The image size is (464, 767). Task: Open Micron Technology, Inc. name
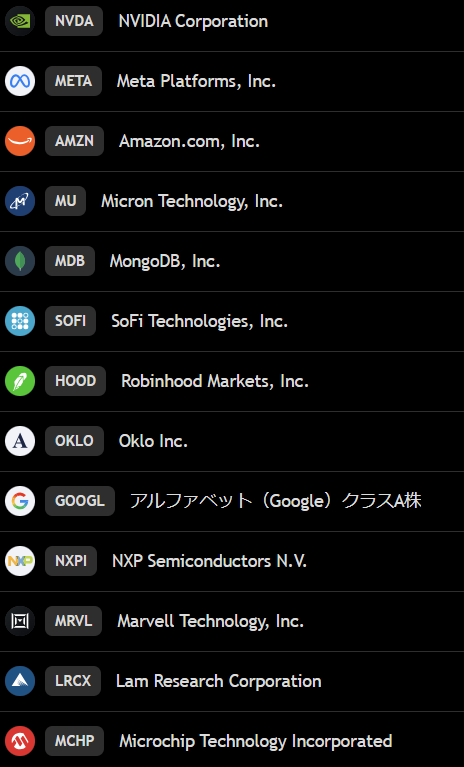(x=192, y=201)
